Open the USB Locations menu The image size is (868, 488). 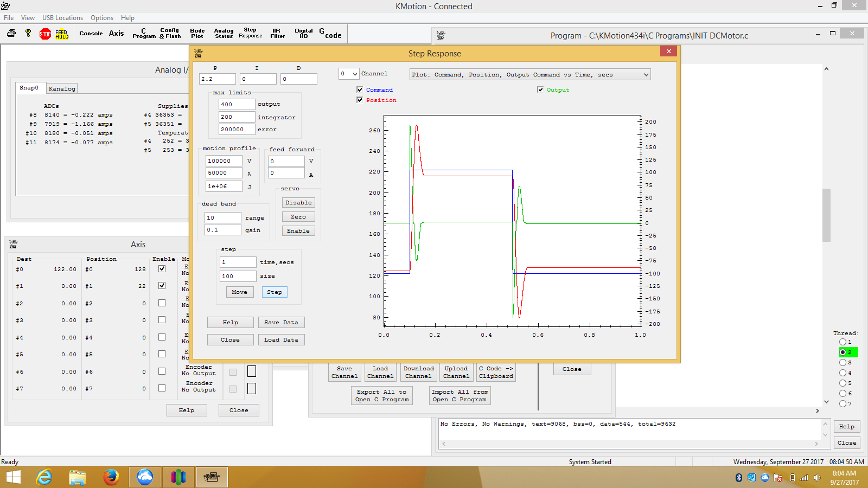(x=62, y=18)
